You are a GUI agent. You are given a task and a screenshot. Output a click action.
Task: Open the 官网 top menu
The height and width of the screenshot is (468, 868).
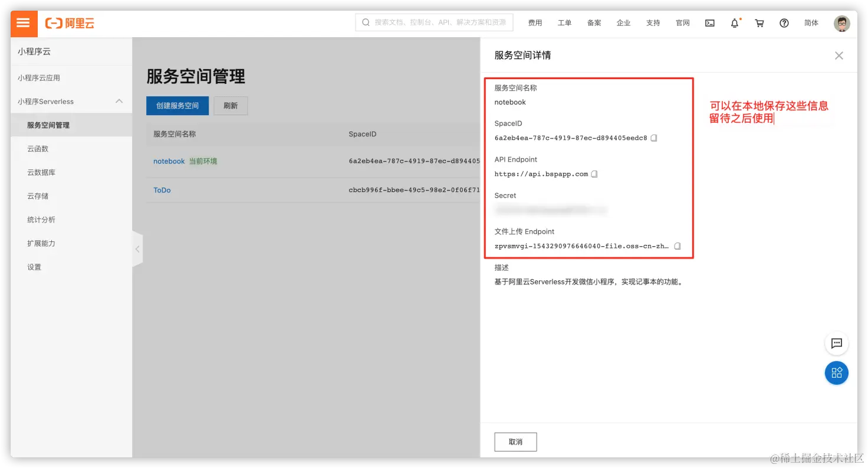(683, 23)
